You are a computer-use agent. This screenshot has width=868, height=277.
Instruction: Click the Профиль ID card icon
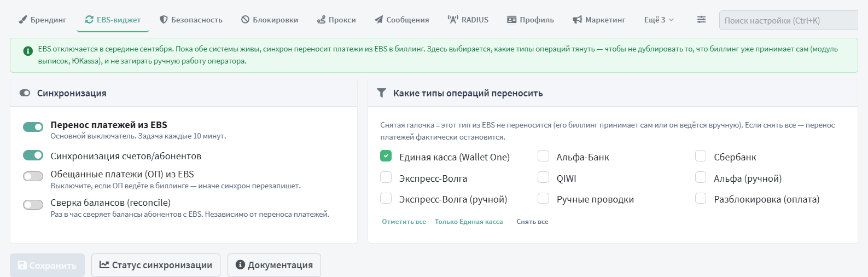click(511, 20)
